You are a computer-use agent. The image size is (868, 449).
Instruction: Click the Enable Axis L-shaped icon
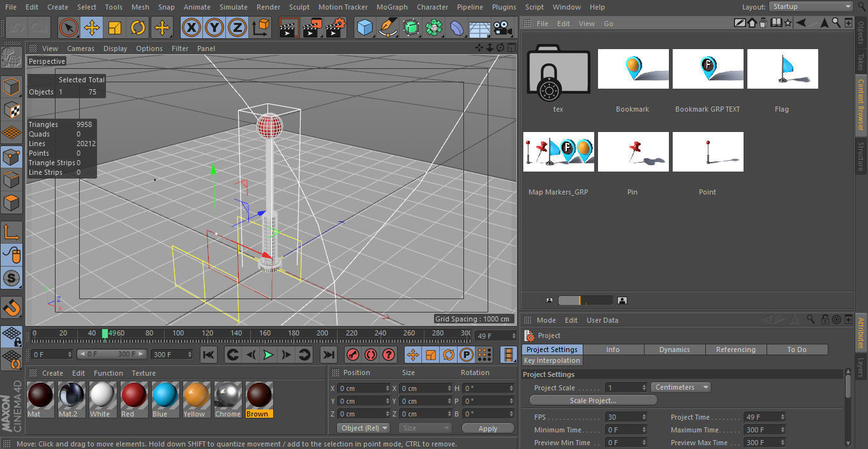11,232
